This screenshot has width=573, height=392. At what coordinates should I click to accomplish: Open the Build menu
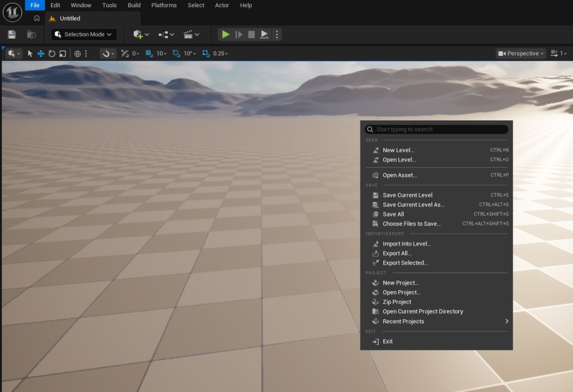[134, 5]
